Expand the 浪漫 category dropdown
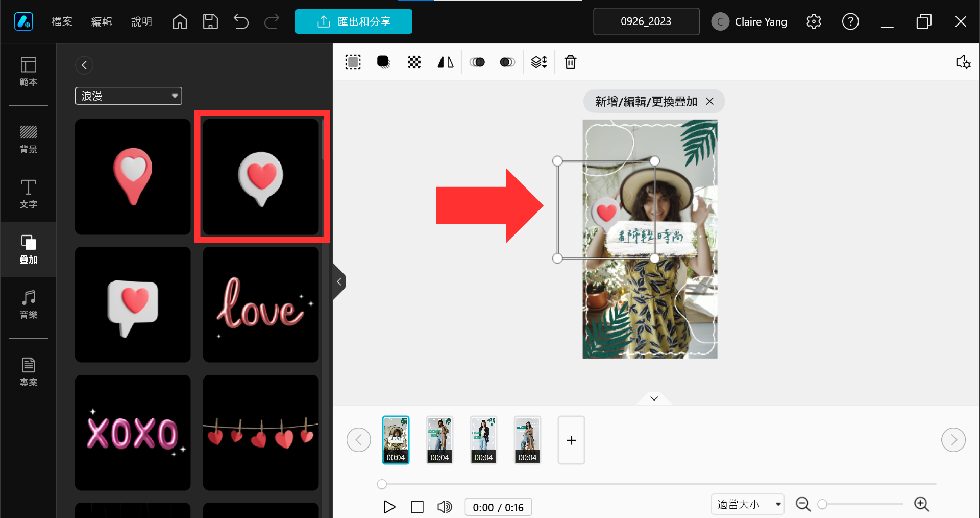 coord(129,96)
